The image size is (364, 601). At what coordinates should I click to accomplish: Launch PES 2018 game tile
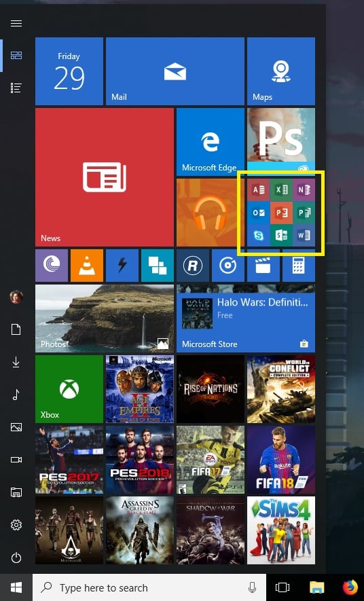click(139, 460)
